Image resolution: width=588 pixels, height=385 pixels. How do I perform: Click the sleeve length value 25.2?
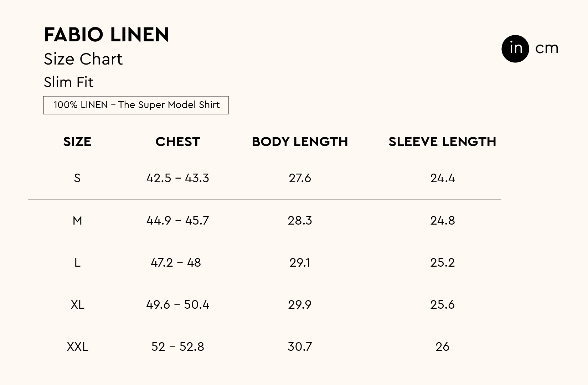point(442,263)
